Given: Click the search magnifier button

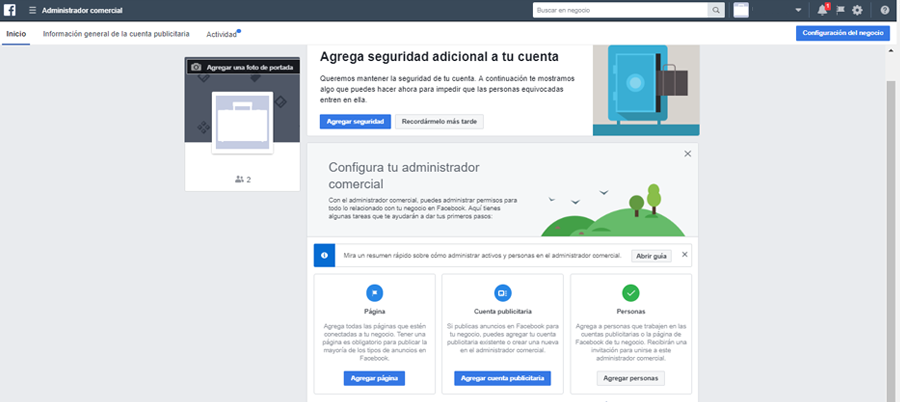Looking at the screenshot, I should coord(716,10).
